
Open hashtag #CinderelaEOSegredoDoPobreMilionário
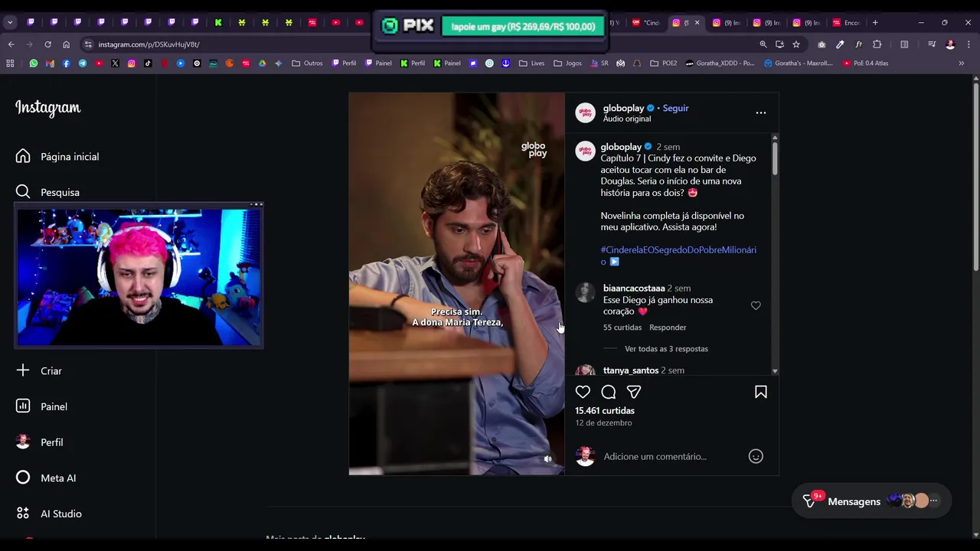point(678,256)
